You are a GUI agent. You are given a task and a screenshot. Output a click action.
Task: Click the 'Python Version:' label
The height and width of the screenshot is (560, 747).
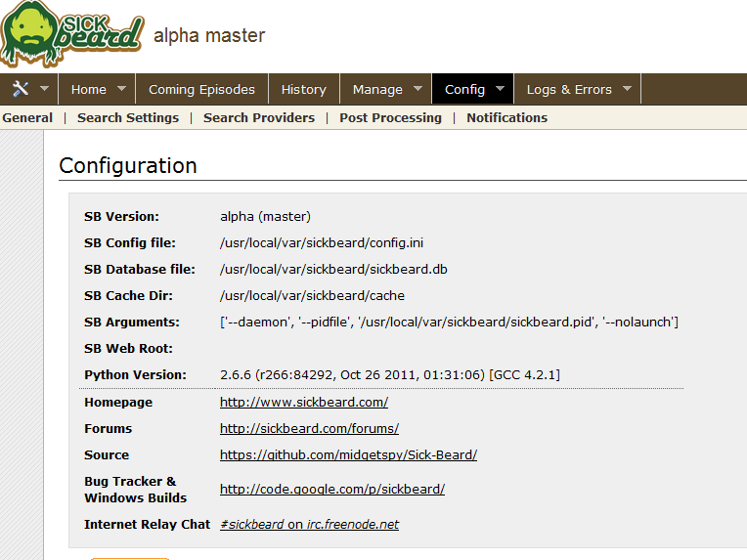135,375
